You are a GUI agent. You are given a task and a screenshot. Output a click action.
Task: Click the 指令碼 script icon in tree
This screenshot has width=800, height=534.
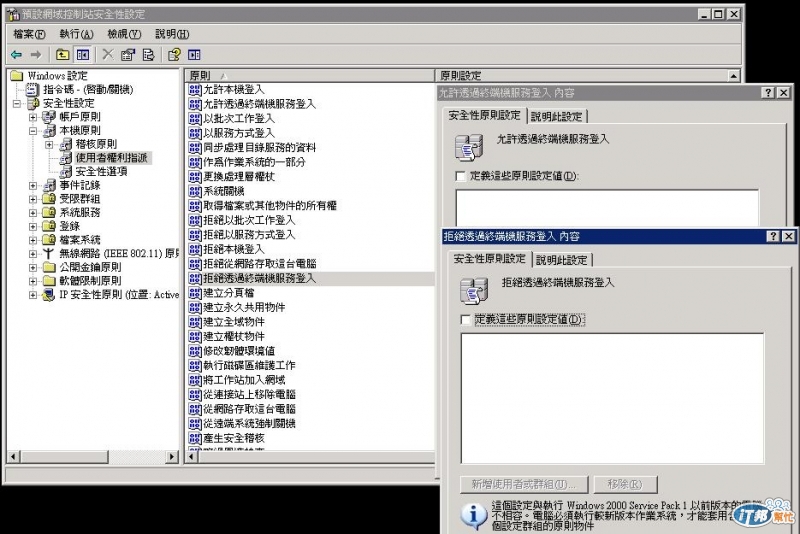click(32, 90)
